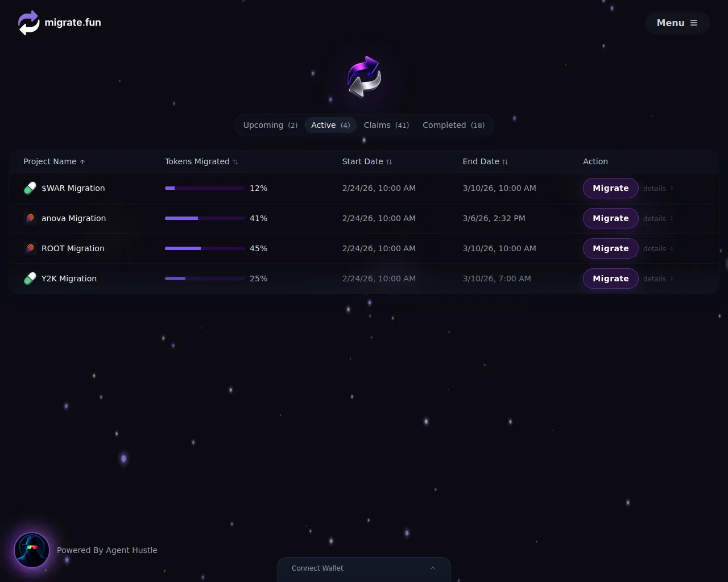
Task: Click Migrate for anova Migration
Action: pos(610,218)
